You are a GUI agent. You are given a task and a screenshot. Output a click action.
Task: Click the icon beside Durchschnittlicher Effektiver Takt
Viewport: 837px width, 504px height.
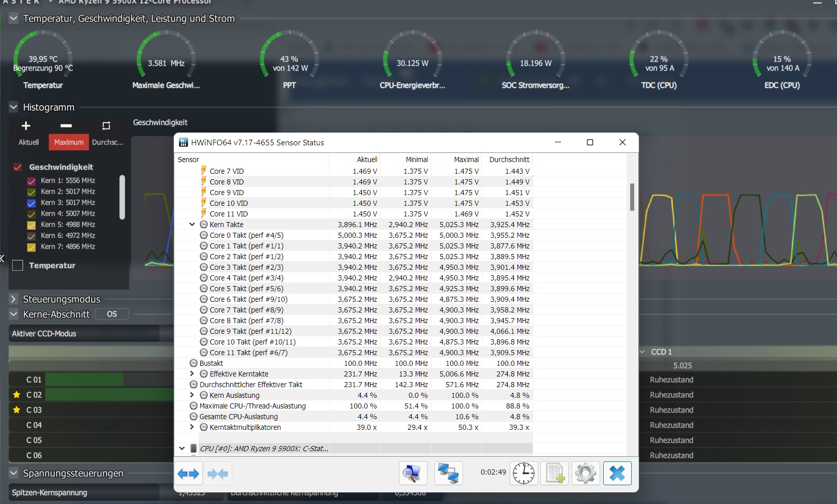(194, 385)
